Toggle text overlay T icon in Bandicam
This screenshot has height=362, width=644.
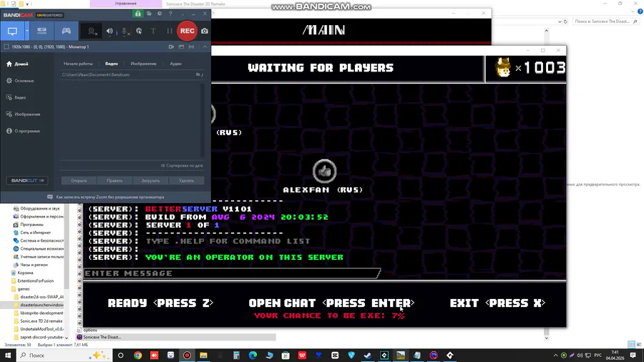click(153, 31)
